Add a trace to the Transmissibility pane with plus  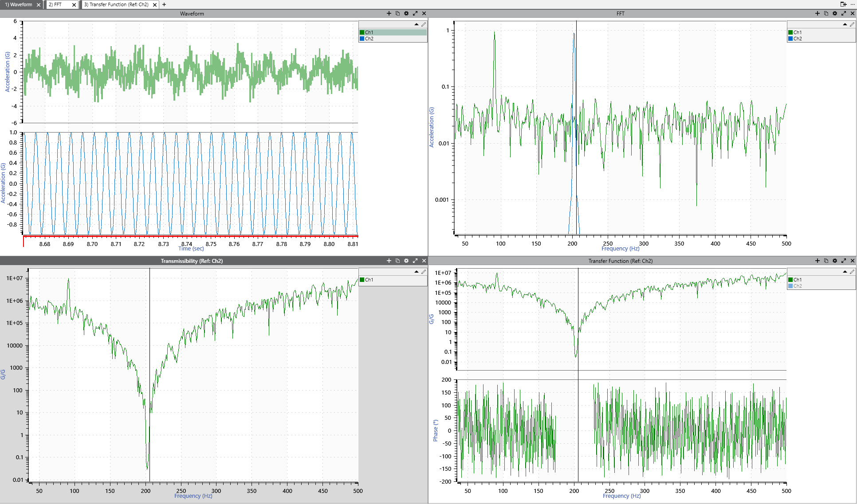coord(389,261)
